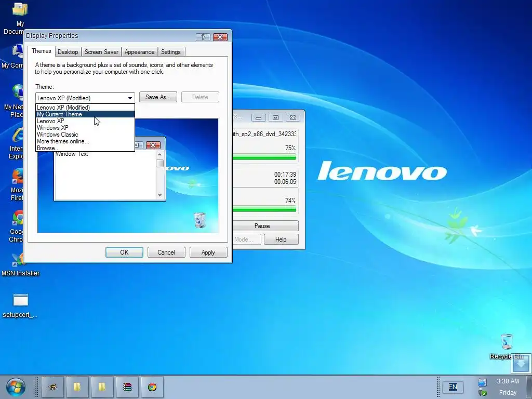Click the 75% green progress bar
The image size is (532, 399).
click(264, 157)
